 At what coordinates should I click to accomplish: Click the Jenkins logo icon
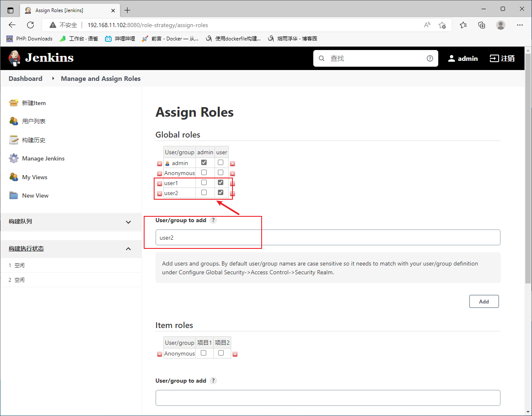pos(15,58)
